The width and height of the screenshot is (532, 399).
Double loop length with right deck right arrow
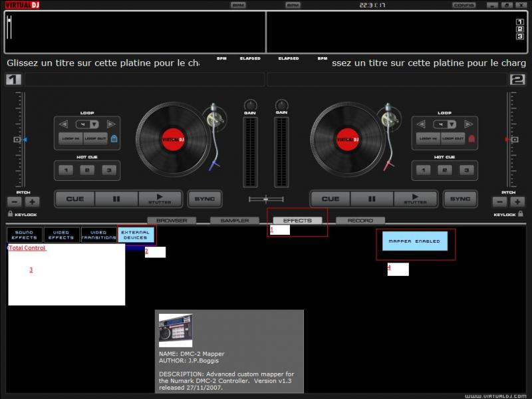click(469, 124)
